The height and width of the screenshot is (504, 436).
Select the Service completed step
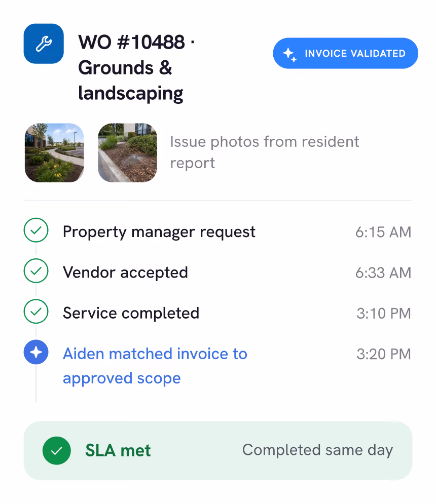tap(131, 313)
